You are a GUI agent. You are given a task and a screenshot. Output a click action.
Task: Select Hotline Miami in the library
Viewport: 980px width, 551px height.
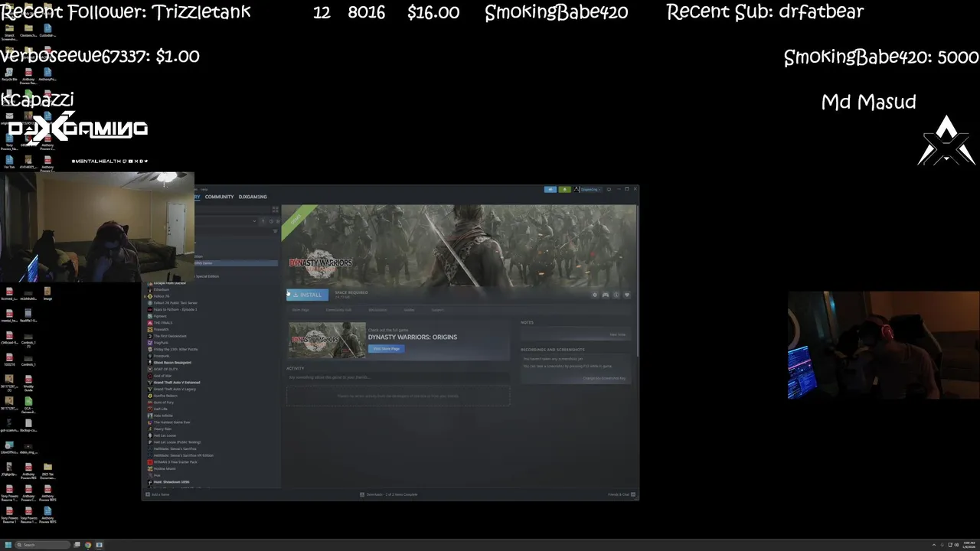coord(165,468)
